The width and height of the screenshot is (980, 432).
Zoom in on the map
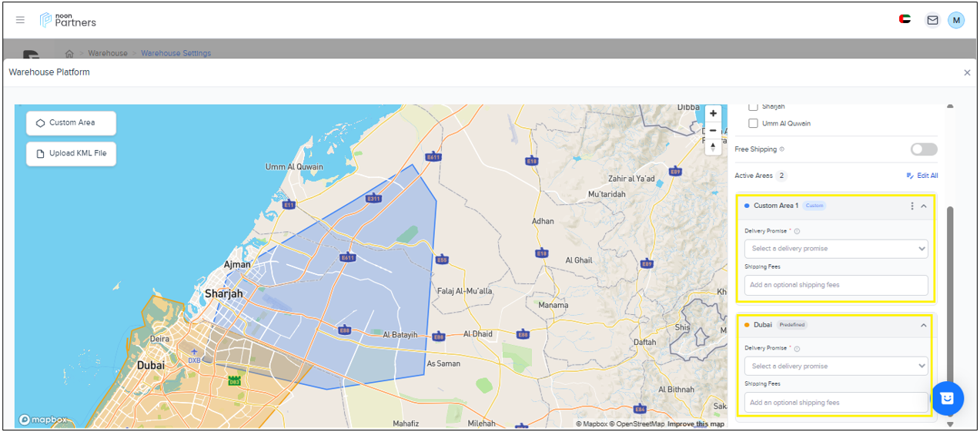[x=713, y=114]
